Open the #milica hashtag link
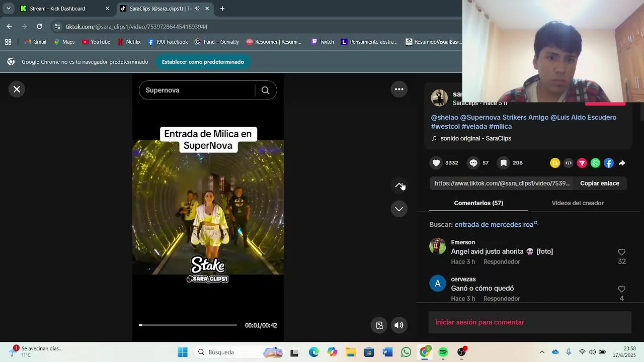 500,127
